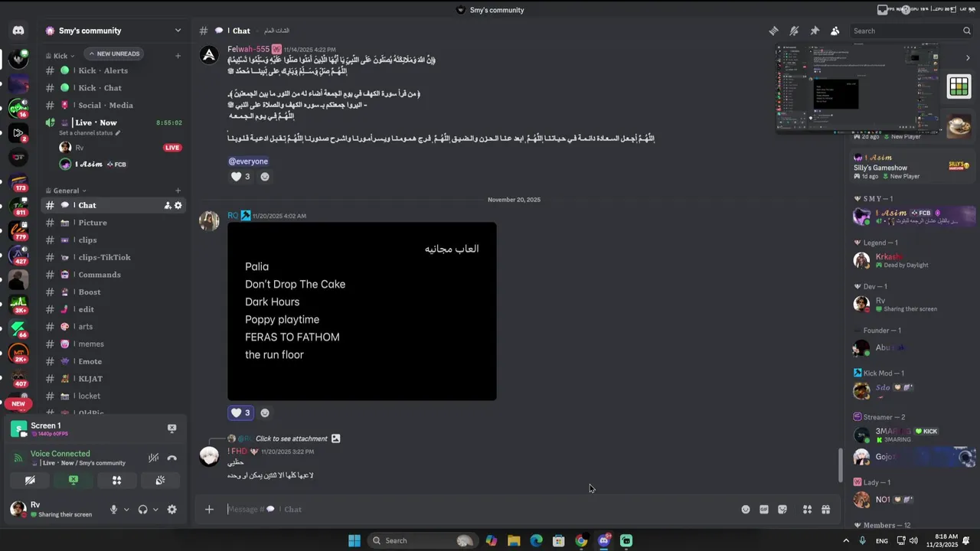Focus the Message Chat input box
980x551 pixels.
point(479,509)
